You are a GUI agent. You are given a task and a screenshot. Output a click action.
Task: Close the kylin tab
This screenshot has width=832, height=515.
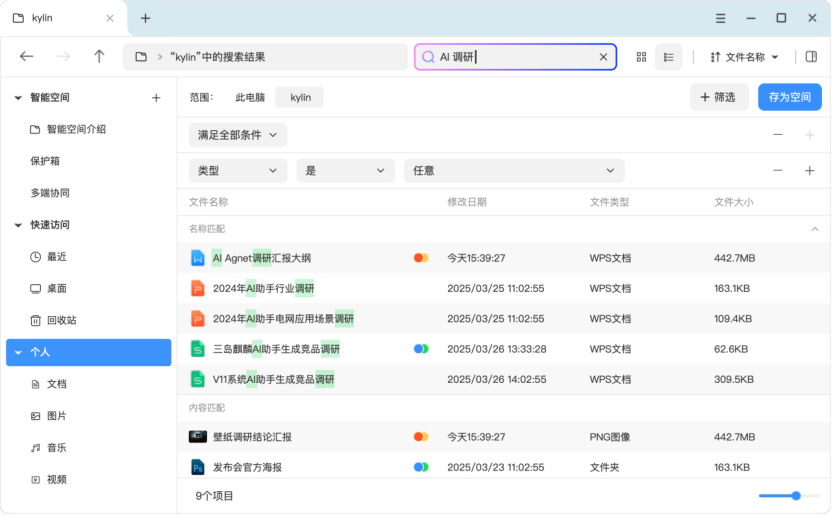[110, 18]
